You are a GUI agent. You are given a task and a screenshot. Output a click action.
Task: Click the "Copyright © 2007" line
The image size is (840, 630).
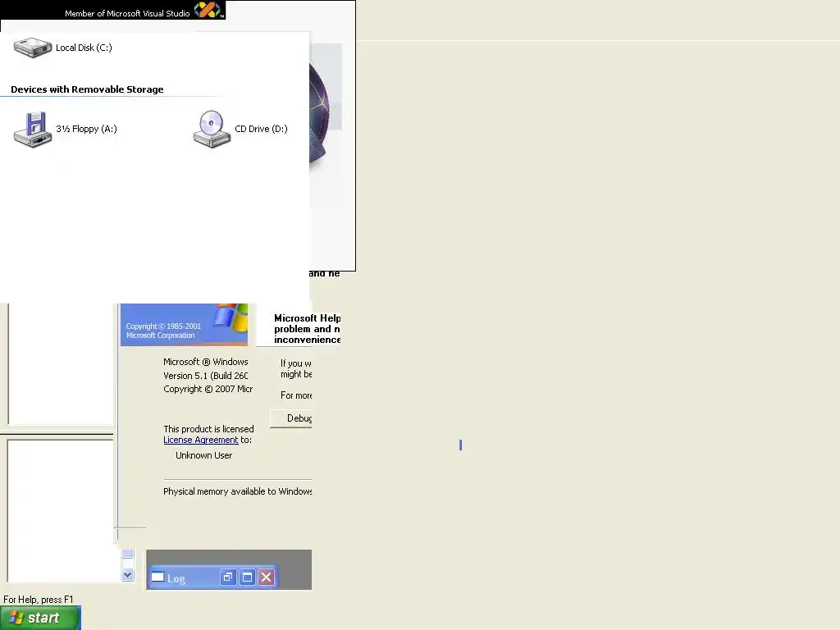[x=208, y=389]
